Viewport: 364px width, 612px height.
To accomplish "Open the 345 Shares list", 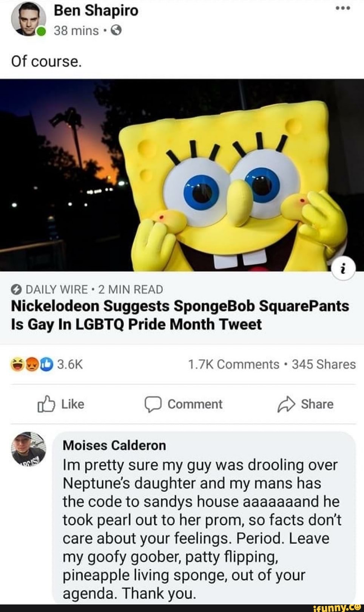I will [324, 364].
